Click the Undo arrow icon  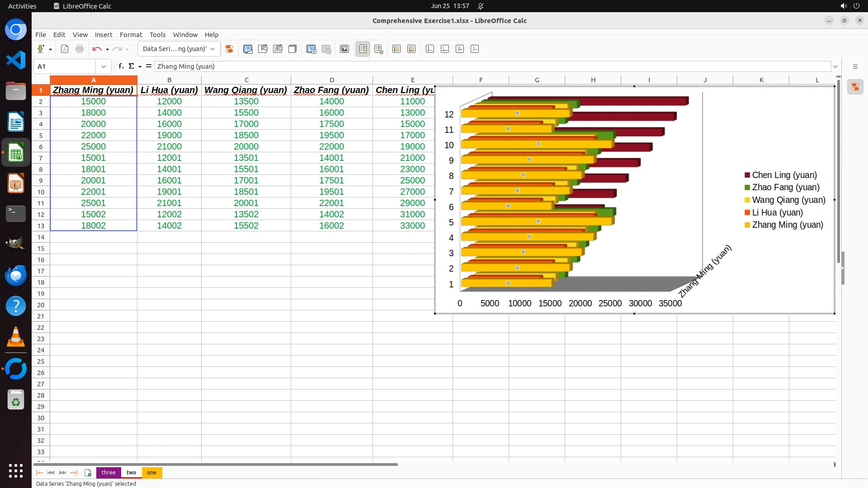tap(96, 49)
